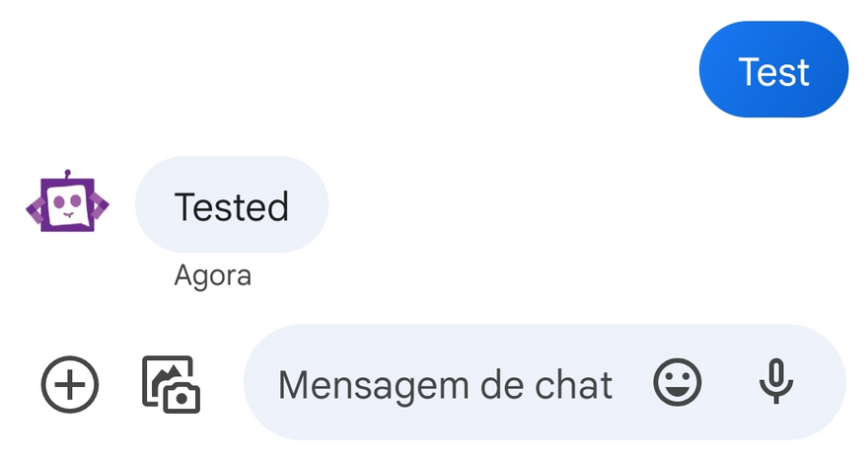Image resolution: width=868 pixels, height=462 pixels.
Task: Tap the photo camera icon
Action: tap(171, 383)
